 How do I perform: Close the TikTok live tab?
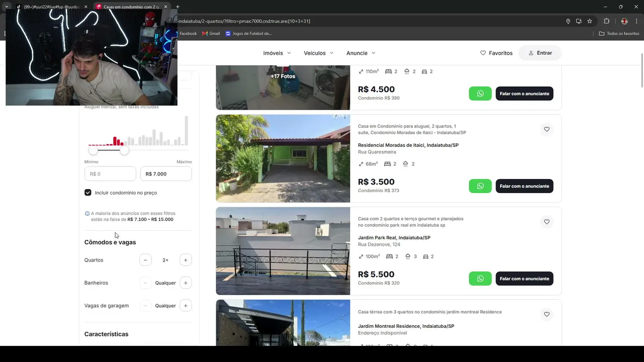[x=86, y=7]
